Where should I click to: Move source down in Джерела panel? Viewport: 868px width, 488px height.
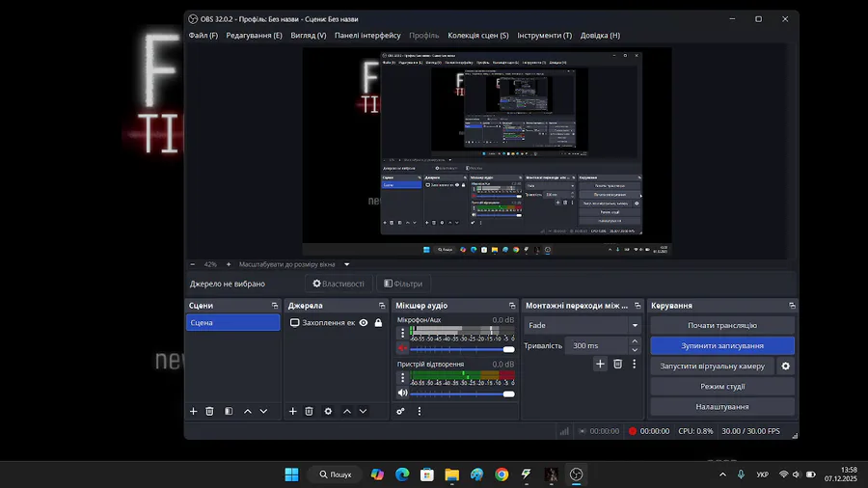click(364, 411)
